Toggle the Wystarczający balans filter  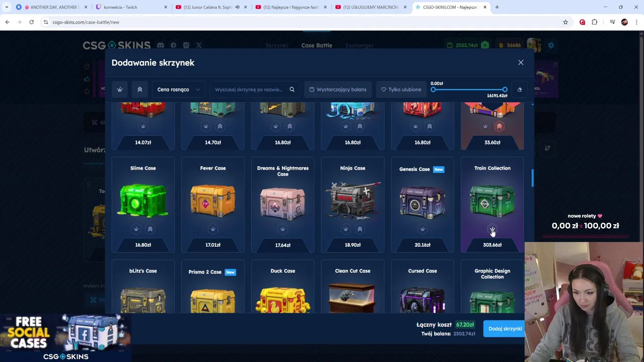click(338, 89)
